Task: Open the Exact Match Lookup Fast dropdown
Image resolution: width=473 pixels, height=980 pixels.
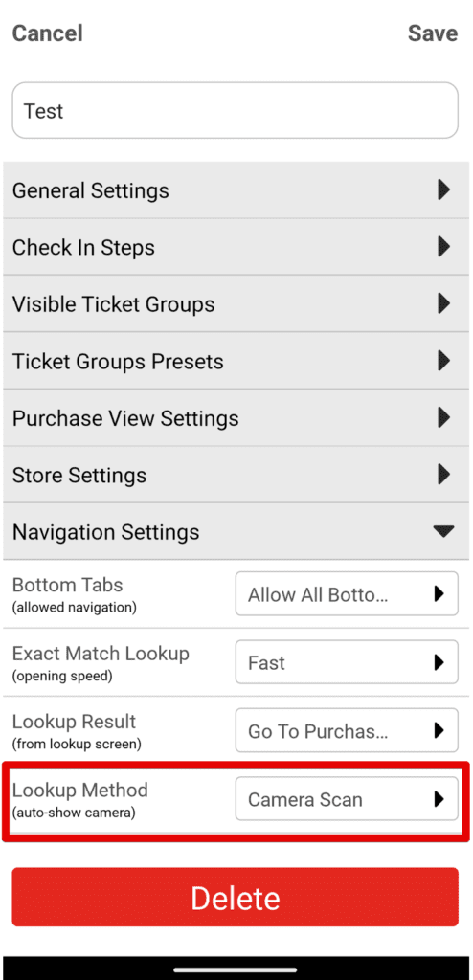Action: coord(347,662)
